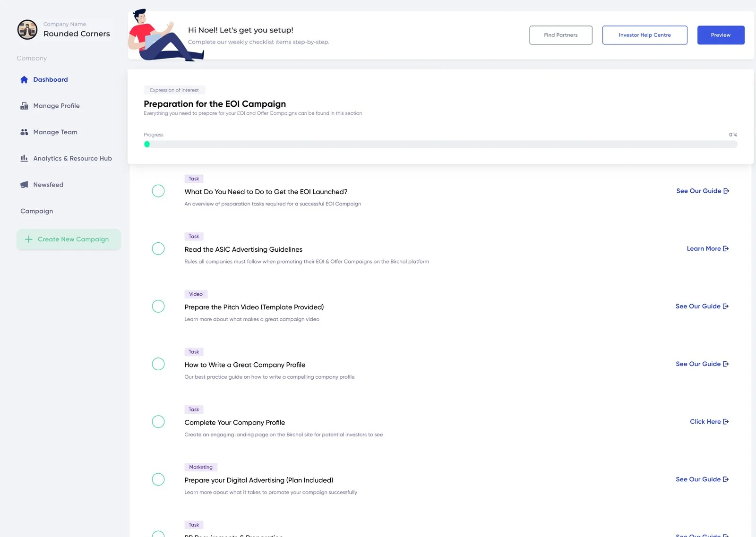The height and width of the screenshot is (537, 756).
Task: Click the green progress indicator dot
Action: (147, 144)
